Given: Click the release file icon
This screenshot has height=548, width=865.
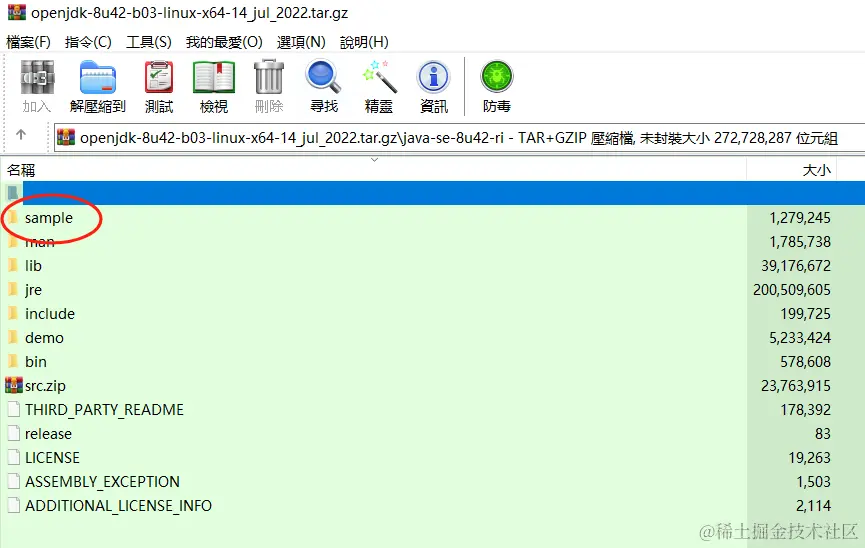Looking at the screenshot, I should (x=14, y=433).
